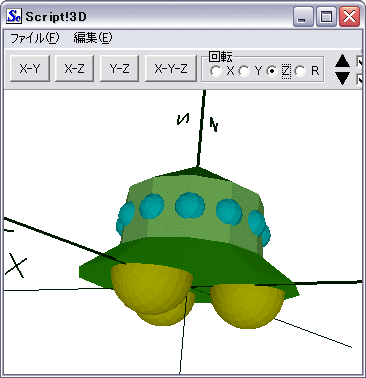Open the ファイル(F) menu
The width and height of the screenshot is (366, 378).
click(x=35, y=38)
